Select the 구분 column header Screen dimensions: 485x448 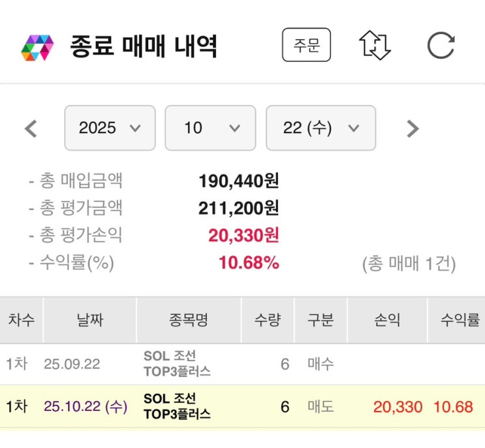click(321, 320)
